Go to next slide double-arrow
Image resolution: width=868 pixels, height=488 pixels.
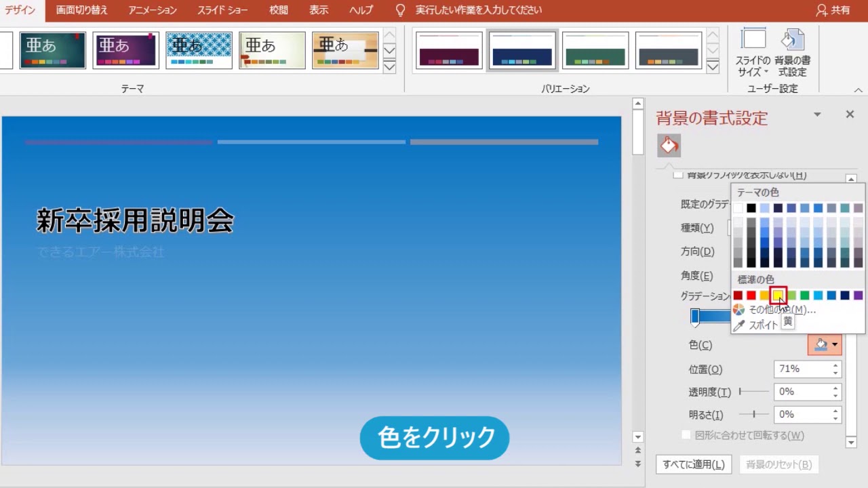(637, 464)
